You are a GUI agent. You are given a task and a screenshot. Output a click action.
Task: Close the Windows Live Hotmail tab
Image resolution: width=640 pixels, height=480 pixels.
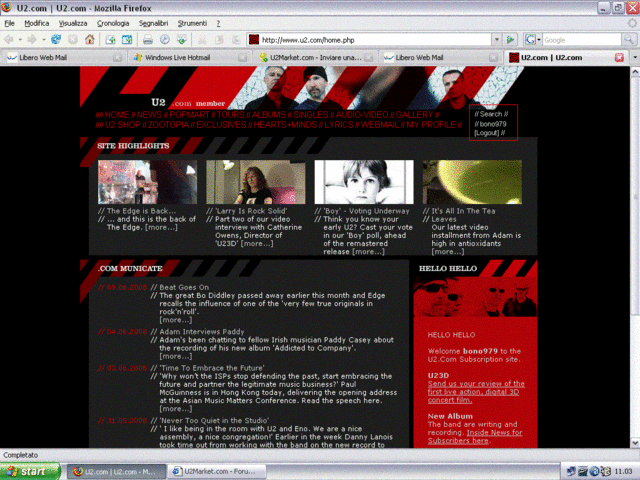pos(242,58)
